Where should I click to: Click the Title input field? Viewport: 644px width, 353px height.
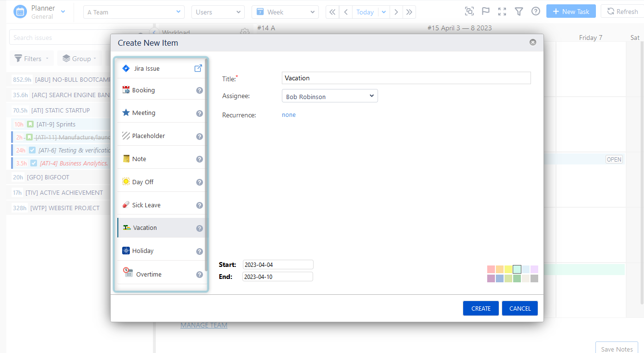pos(406,78)
